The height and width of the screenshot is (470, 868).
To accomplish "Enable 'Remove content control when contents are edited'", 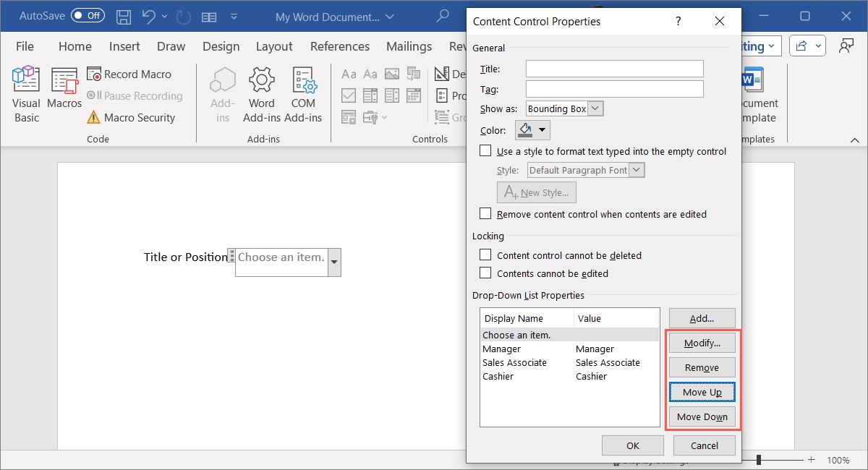I will [x=485, y=213].
